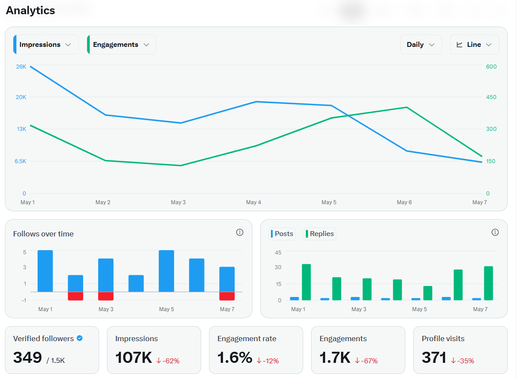The image size is (526, 380).
Task: Click the Analytics page heading
Action: [x=31, y=10]
